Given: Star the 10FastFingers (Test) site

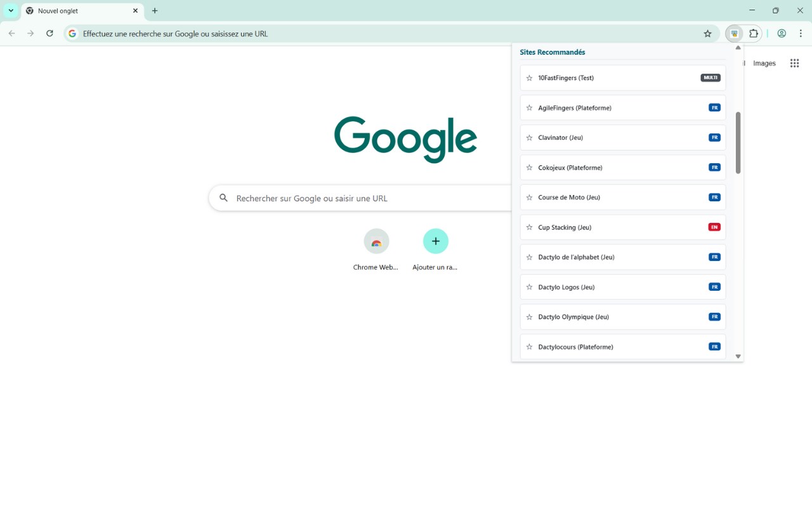Looking at the screenshot, I should pyautogui.click(x=529, y=78).
